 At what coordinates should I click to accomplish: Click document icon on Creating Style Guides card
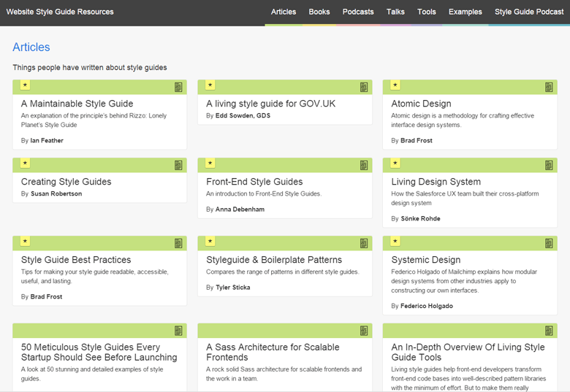point(178,165)
